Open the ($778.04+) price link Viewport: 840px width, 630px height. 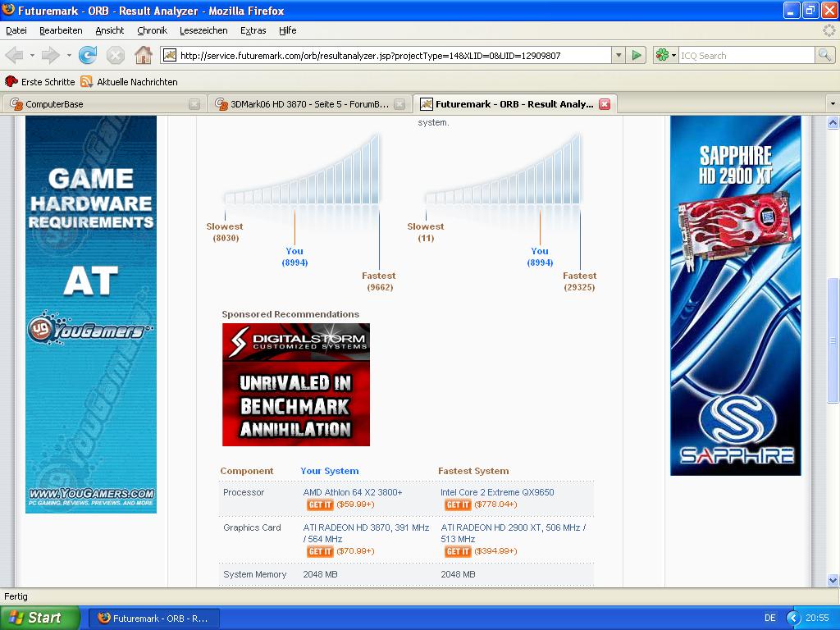click(x=495, y=504)
